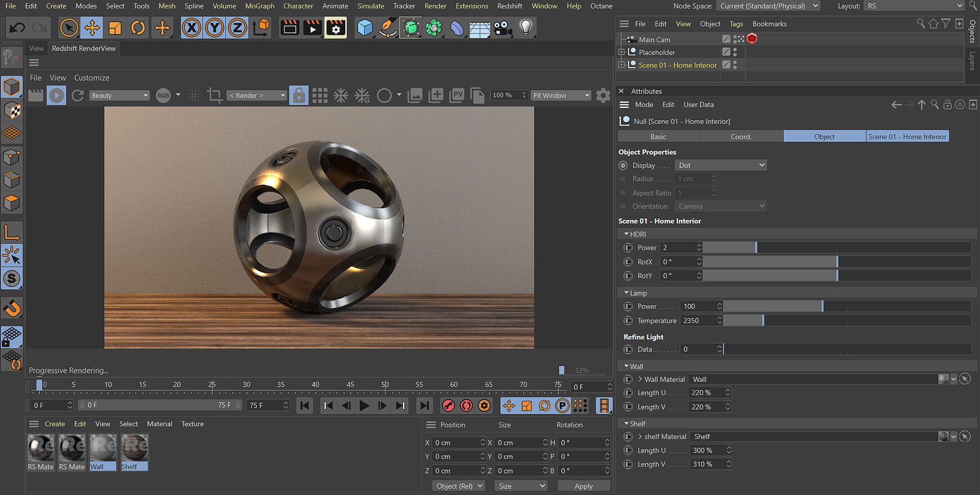Click the RenderView crop region icon
The image size is (980, 495).
(x=214, y=95)
